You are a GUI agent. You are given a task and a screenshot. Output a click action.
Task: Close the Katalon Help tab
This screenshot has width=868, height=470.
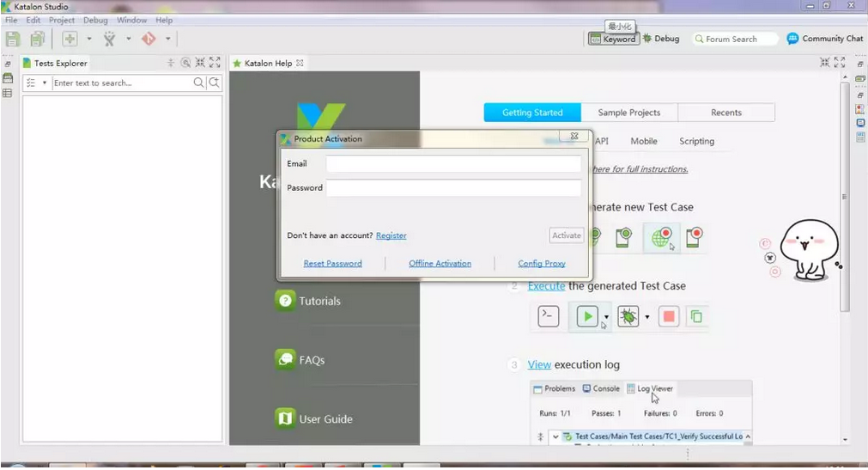point(300,63)
